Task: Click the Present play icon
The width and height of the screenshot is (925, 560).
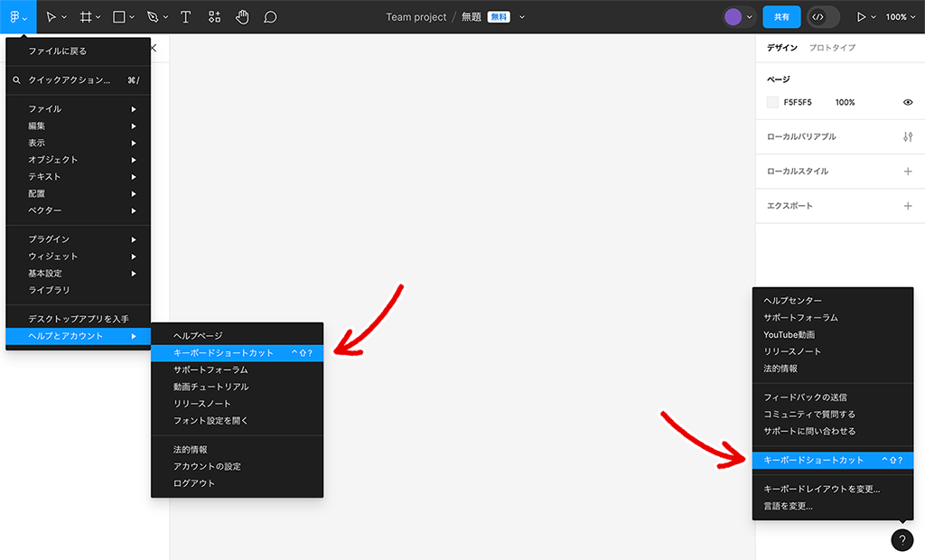Action: (x=861, y=17)
